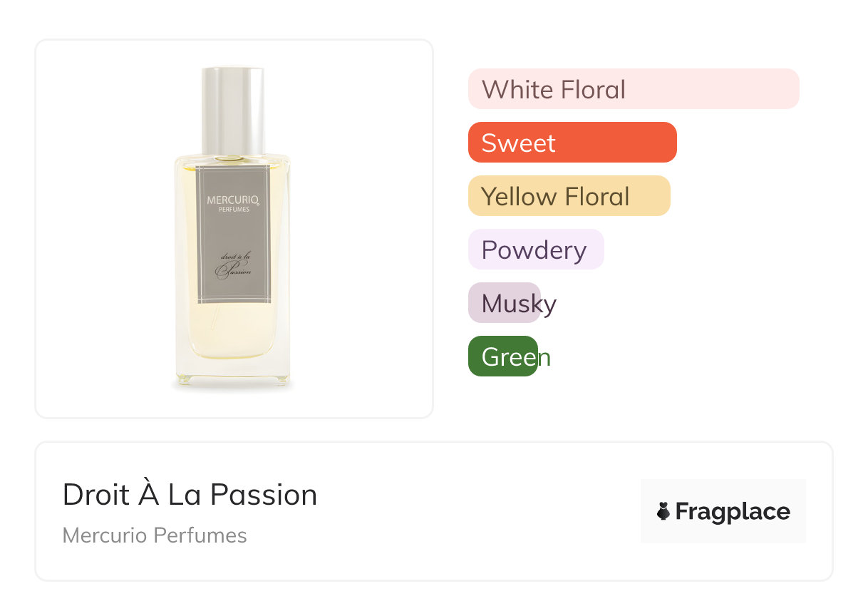This screenshot has height=616, width=868.
Task: Click the bottle neck beneath the cap
Action: (233, 157)
